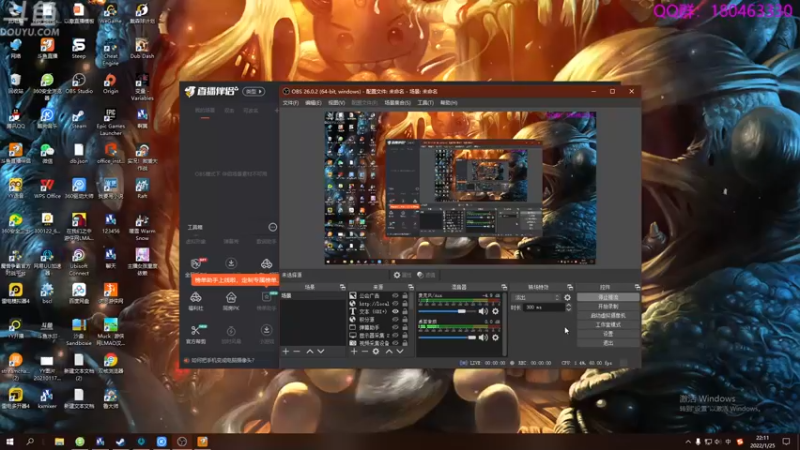This screenshot has width=800, height=450.
Task: Open source properties gear in sources toolbar
Action: [x=376, y=351]
